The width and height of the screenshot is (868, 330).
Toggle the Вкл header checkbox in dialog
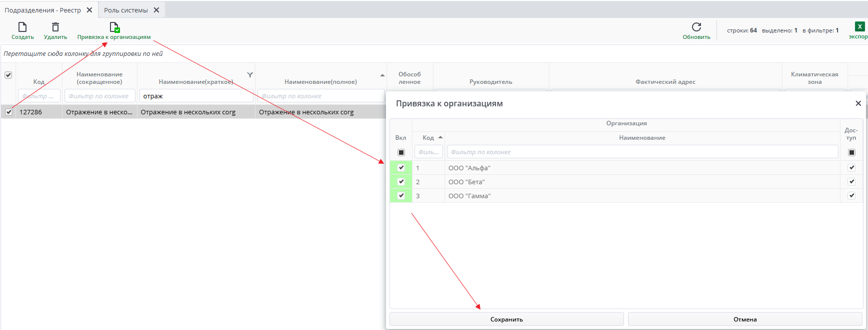point(401,152)
